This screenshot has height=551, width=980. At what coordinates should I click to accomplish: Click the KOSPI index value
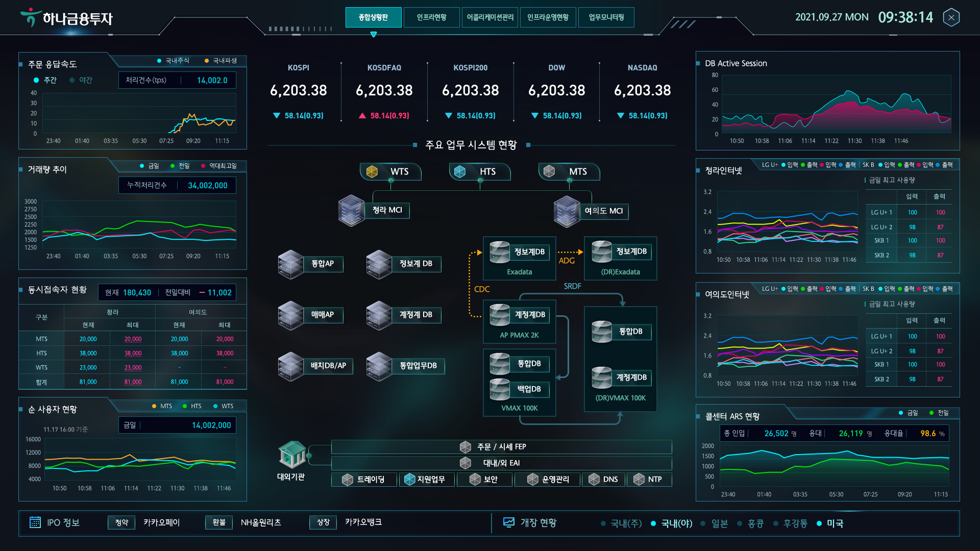pyautogui.click(x=299, y=90)
